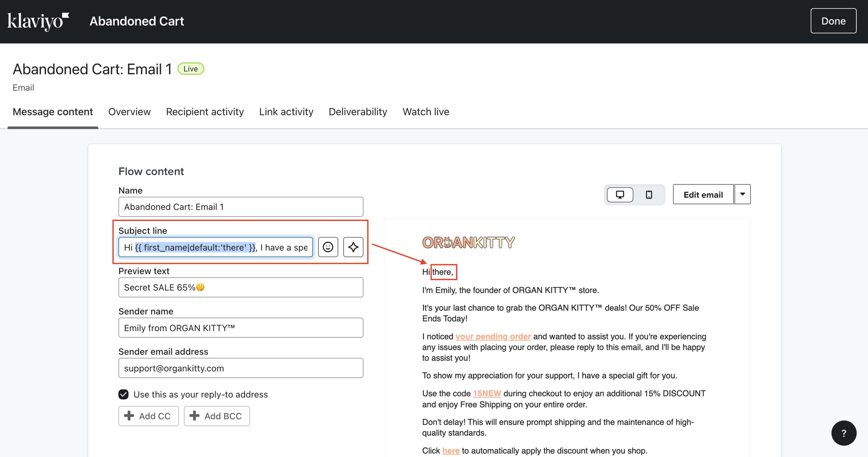Click 'here' to apply the discount
The height and width of the screenshot is (457, 868).
(451, 450)
